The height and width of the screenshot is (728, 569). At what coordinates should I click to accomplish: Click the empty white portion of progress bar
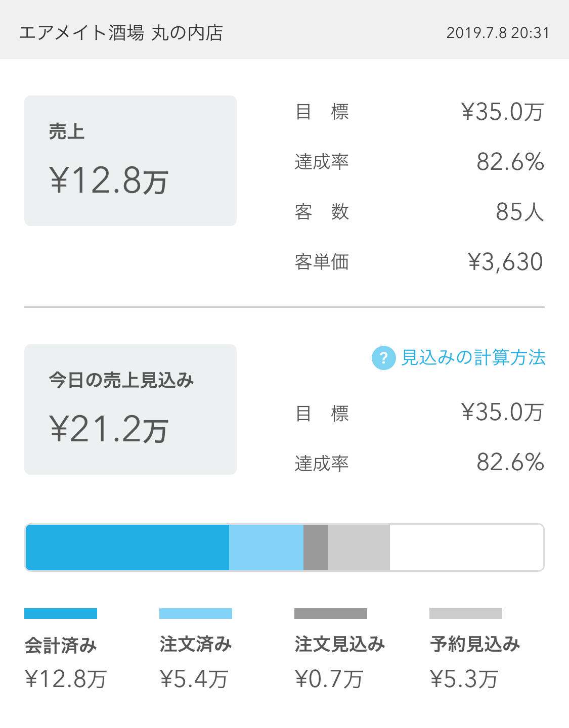click(466, 548)
